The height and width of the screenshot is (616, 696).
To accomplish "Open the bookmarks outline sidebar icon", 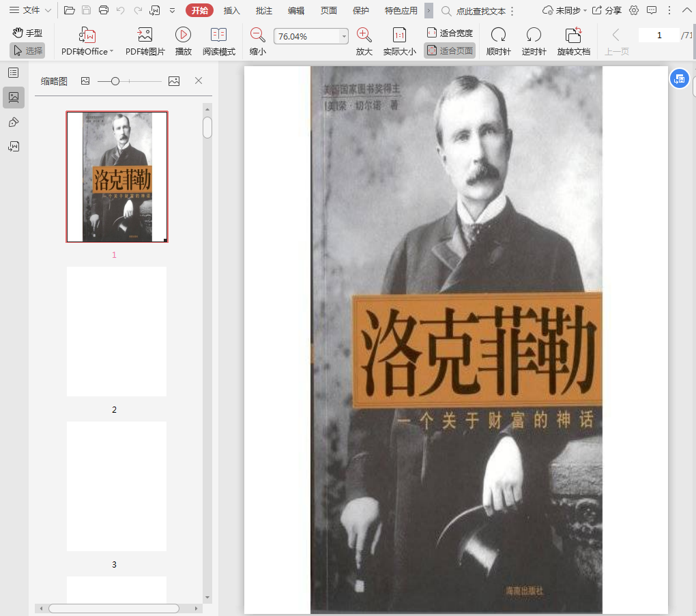I will coord(14,73).
